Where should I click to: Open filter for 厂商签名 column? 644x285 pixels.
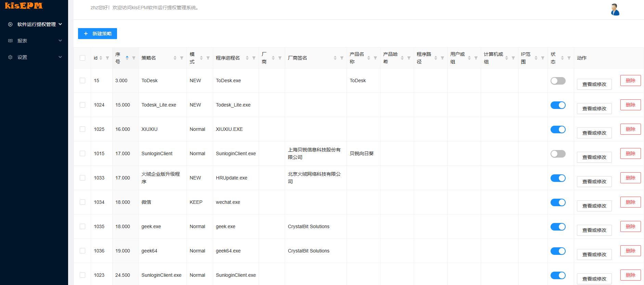coord(342,58)
